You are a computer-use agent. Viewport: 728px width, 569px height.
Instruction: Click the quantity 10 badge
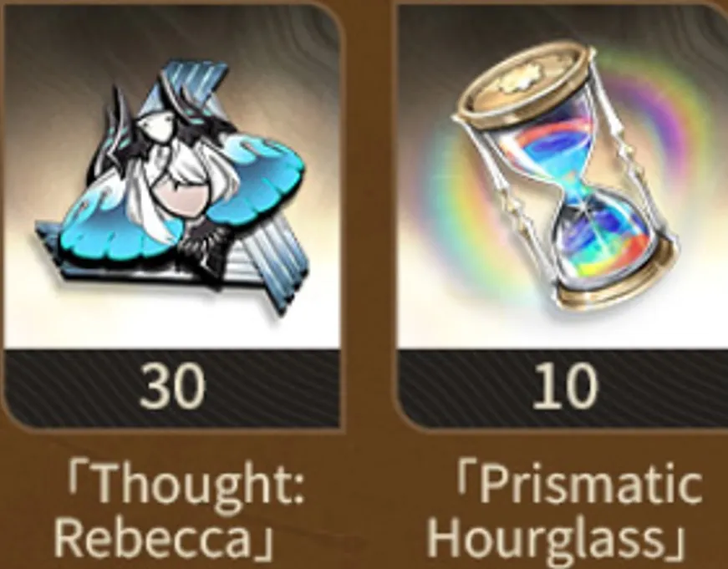[563, 386]
